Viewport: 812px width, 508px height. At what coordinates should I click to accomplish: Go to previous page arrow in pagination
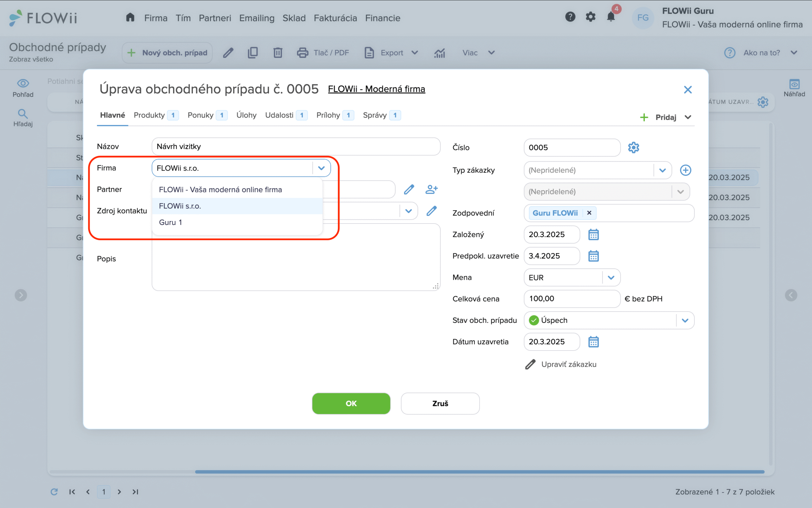pos(88,491)
